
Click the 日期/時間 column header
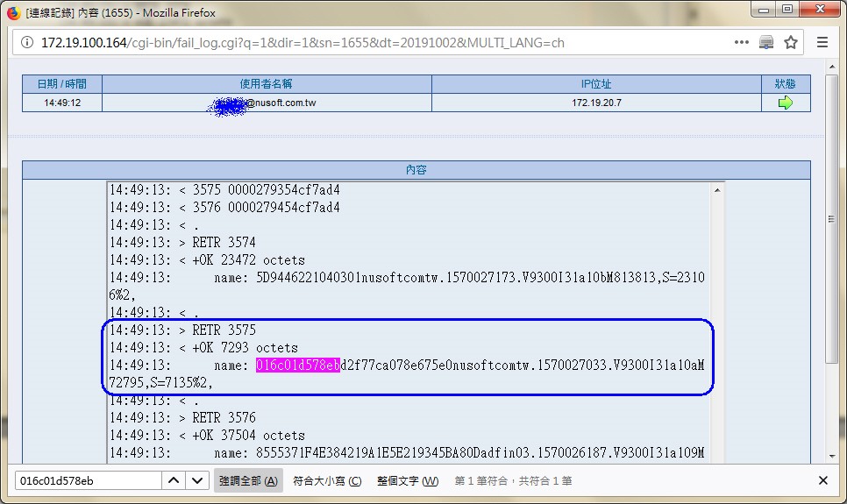pyautogui.click(x=61, y=84)
